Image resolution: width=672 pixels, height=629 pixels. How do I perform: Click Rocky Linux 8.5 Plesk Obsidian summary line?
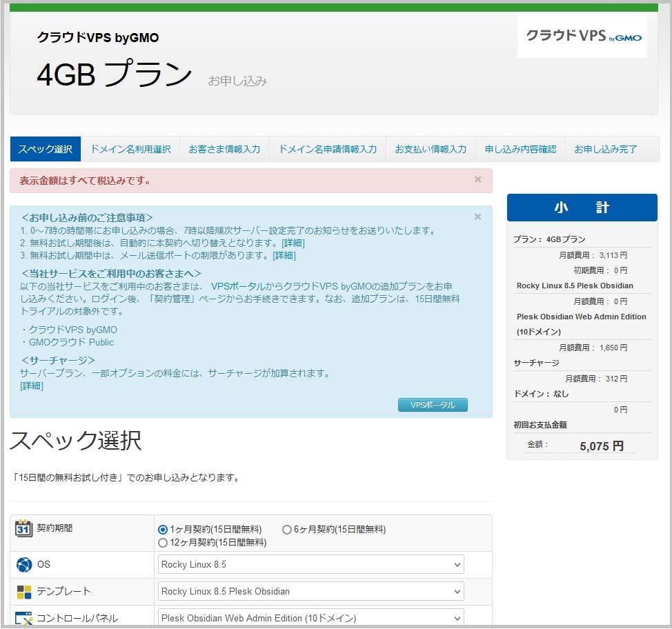click(575, 286)
